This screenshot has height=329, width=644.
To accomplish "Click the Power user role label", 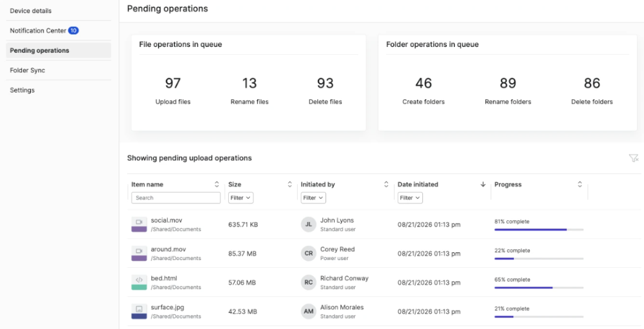I will 335,258.
